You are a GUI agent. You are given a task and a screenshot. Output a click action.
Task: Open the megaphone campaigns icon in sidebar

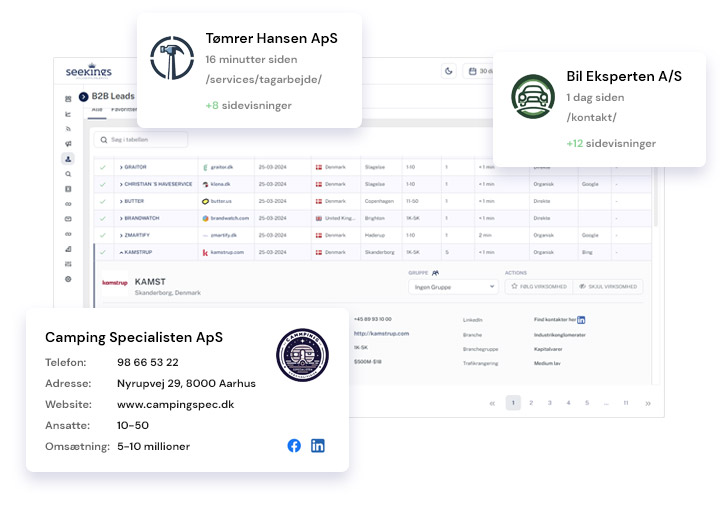pos(68,144)
